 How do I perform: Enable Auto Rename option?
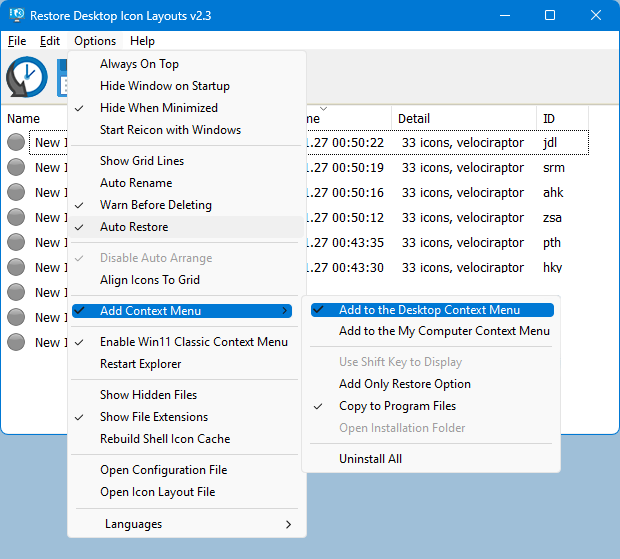(x=186, y=183)
